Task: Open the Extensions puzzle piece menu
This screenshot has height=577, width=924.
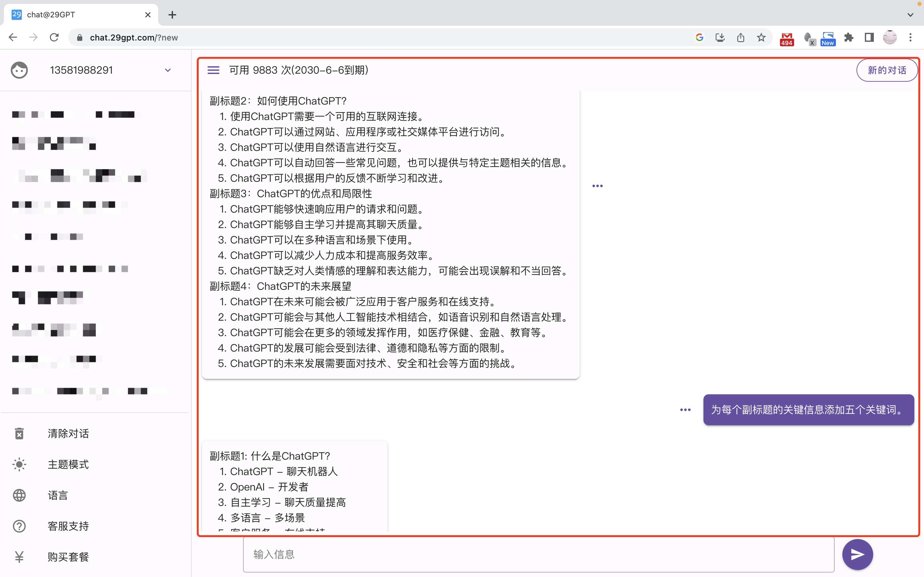Action: click(848, 37)
